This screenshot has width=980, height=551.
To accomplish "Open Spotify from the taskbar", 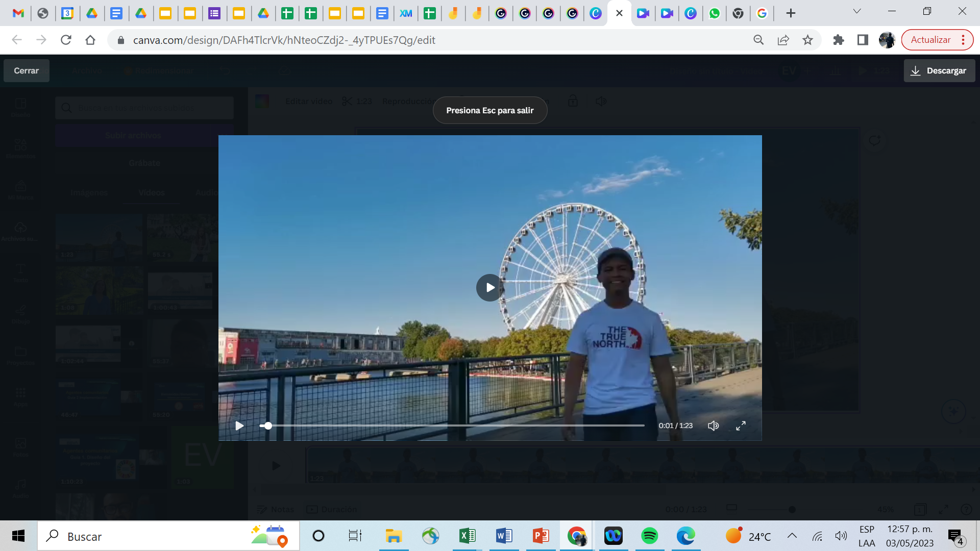I will [649, 536].
